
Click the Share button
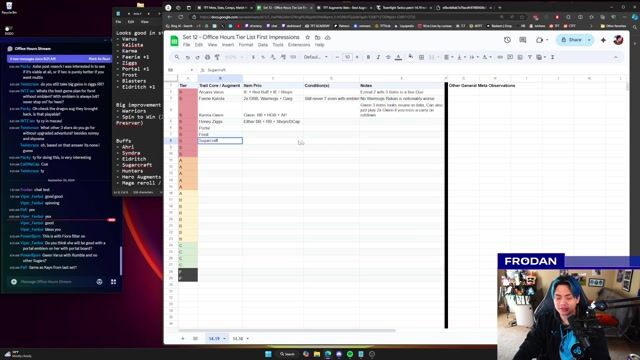pos(571,40)
